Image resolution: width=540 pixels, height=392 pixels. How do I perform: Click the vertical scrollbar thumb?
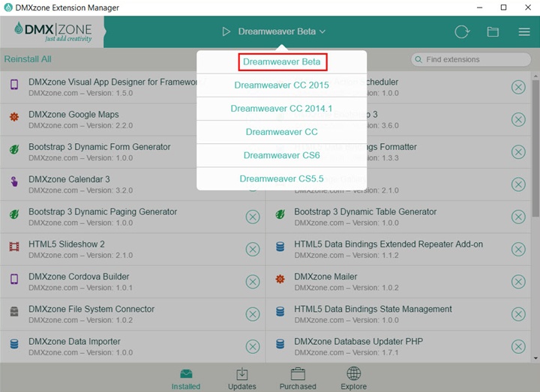point(535,148)
